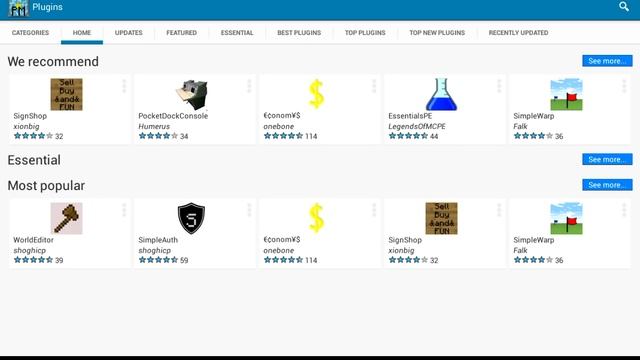Open overflow menu on popular €¢onom¥$ card
Viewport: 640px width, 360px height.
[374, 210]
